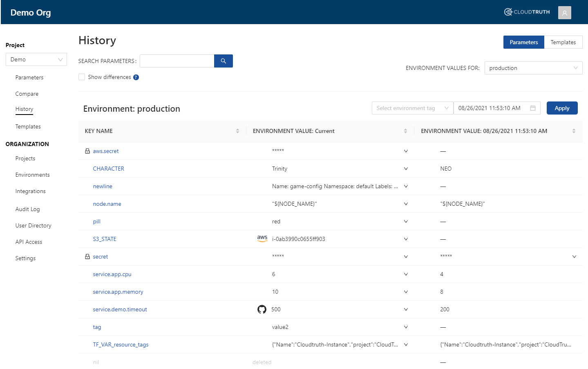Expand the CHARACTER row current value
The height and width of the screenshot is (369, 588).
[406, 169]
